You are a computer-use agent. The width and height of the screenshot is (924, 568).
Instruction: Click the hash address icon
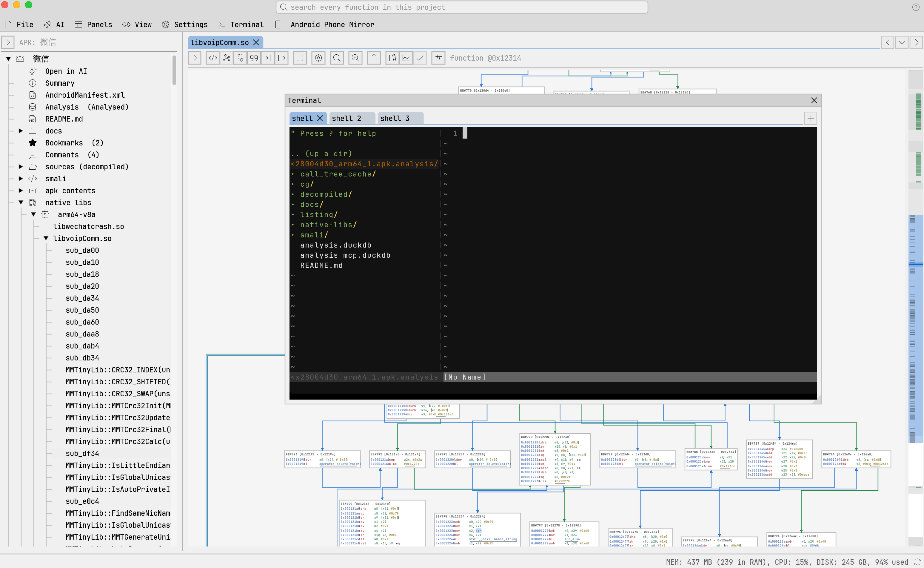[x=438, y=58]
